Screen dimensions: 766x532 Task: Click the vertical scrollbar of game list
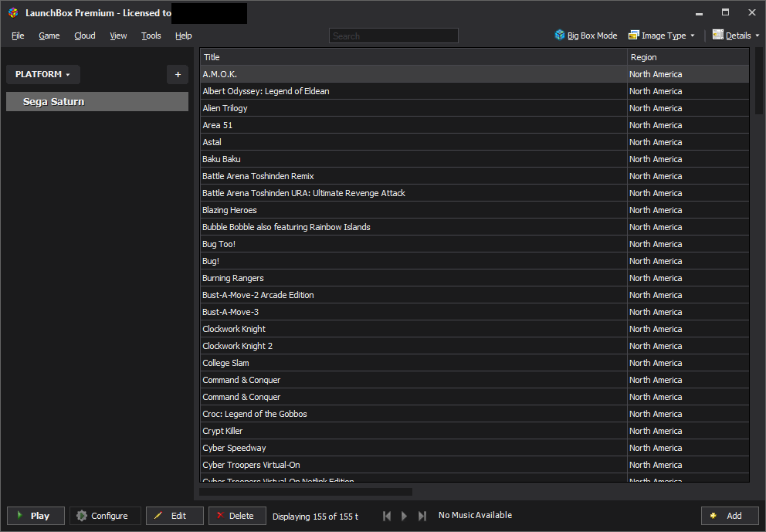coord(759,80)
